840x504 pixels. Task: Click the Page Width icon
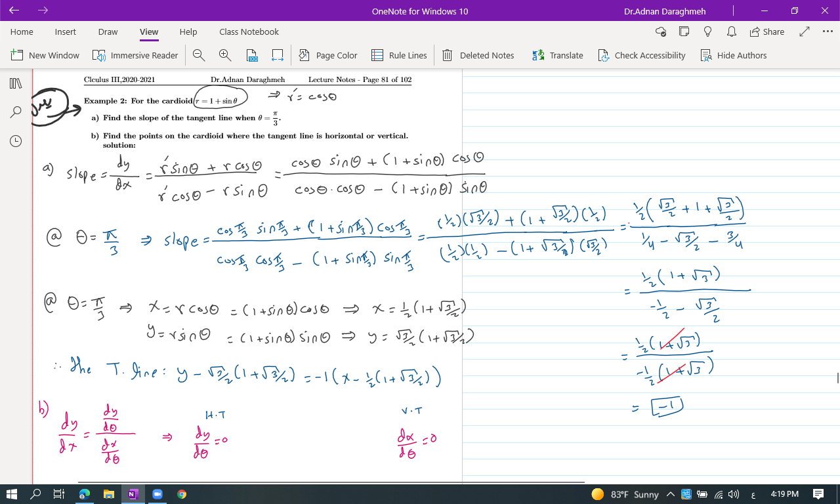point(277,56)
